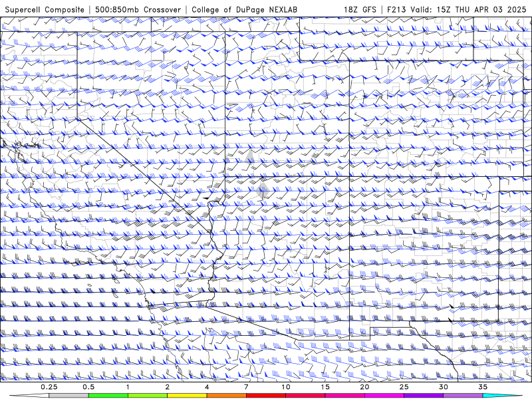This screenshot has width=532, height=399.
Task: Select the pink 15–20 color bar segment
Action: tap(344, 396)
